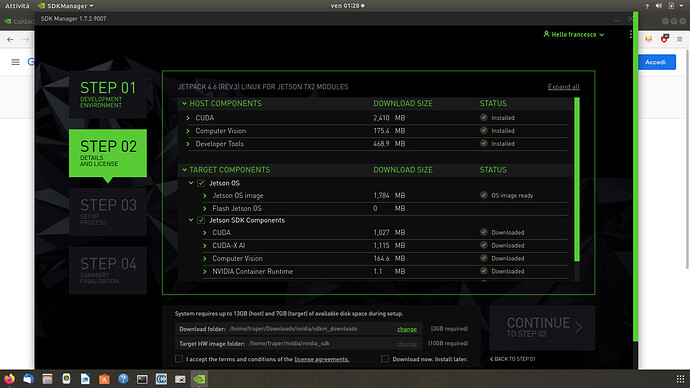Expand the CUDA-X AI row
The height and width of the screenshot is (388, 690).
point(205,245)
